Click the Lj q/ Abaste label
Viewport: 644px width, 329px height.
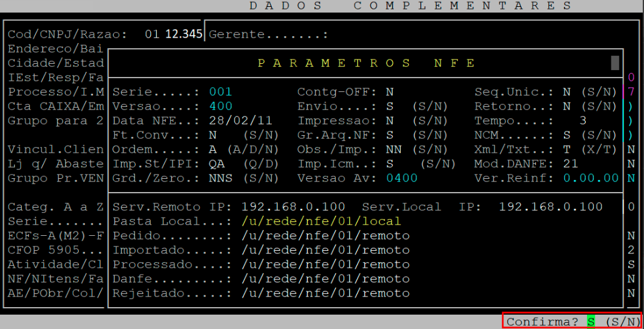[56, 164]
